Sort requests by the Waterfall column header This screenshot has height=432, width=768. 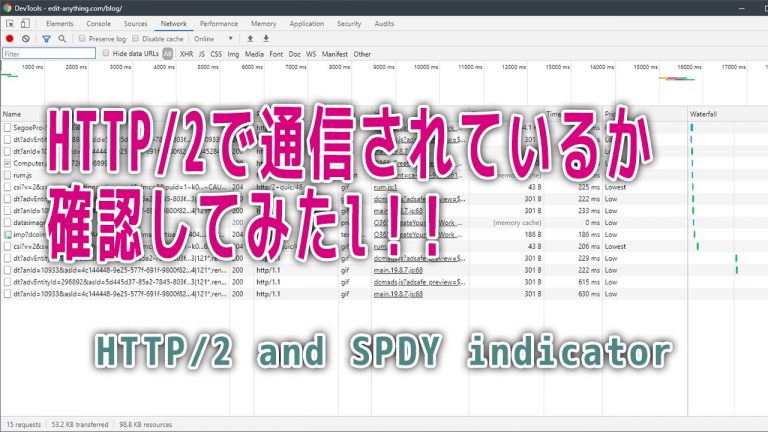pos(704,115)
